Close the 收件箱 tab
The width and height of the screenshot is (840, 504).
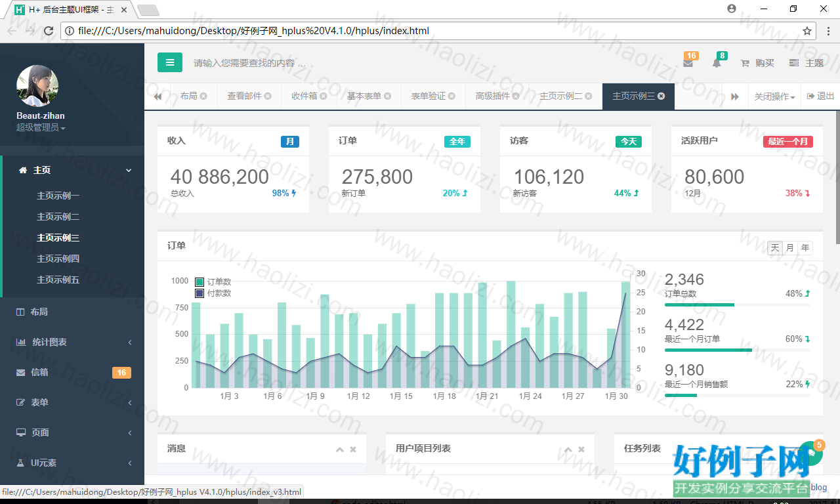coord(324,96)
